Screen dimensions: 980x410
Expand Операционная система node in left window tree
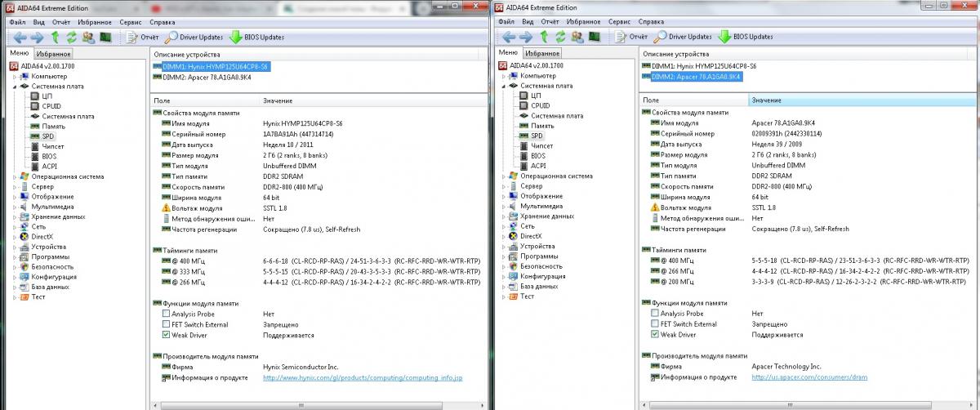pyautogui.click(x=14, y=176)
